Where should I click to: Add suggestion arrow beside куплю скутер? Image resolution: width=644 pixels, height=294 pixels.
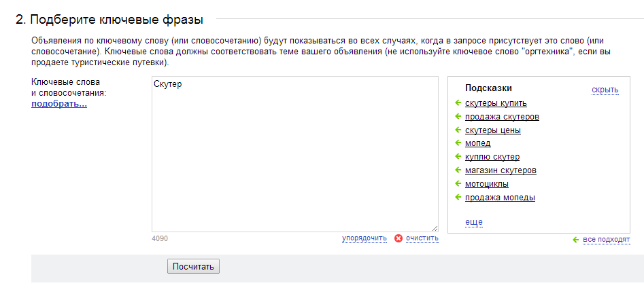tap(458, 156)
